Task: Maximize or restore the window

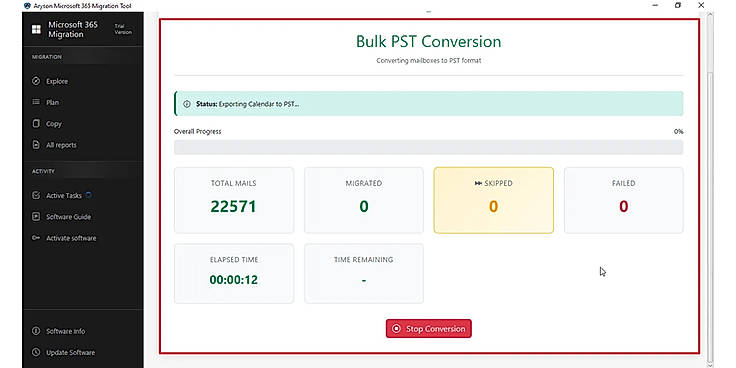Action: (x=678, y=5)
